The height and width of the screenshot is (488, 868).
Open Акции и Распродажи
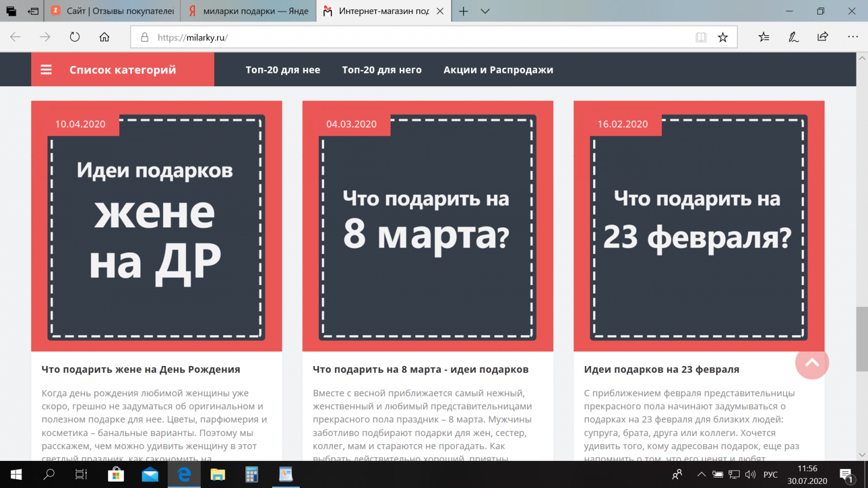[x=498, y=70]
